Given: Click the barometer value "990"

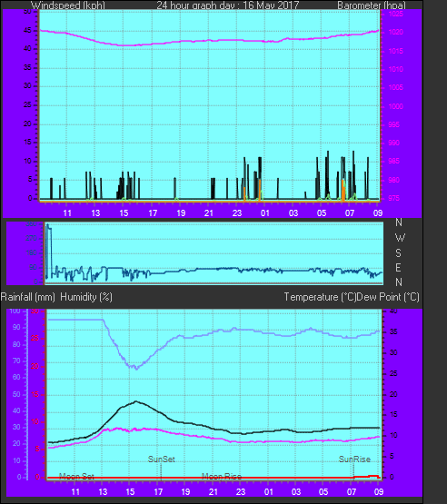Looking at the screenshot, I should coord(394,143).
